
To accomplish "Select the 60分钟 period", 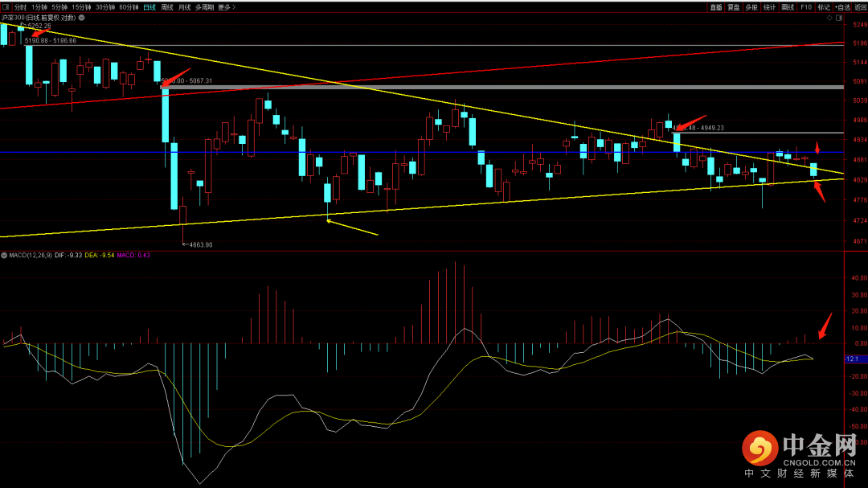I will point(129,7).
